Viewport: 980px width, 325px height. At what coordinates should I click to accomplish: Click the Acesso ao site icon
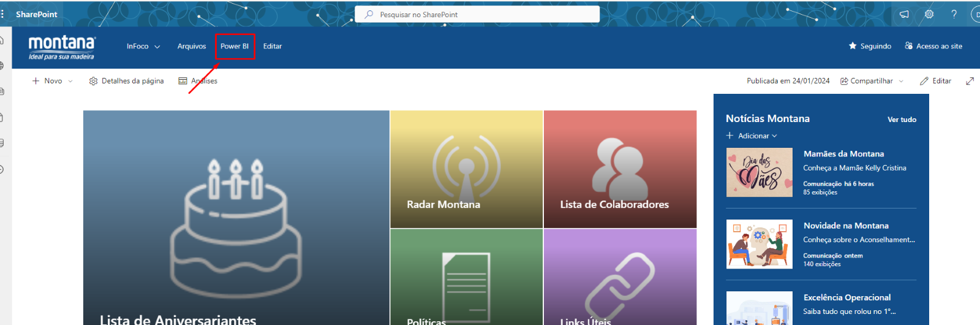pos(909,46)
